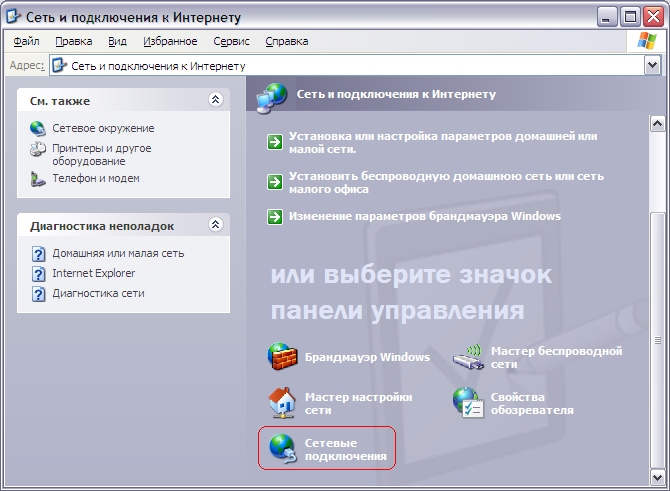Screen dimensions: 670x491
Task: Open the Избранное menu
Action: pyautogui.click(x=170, y=41)
